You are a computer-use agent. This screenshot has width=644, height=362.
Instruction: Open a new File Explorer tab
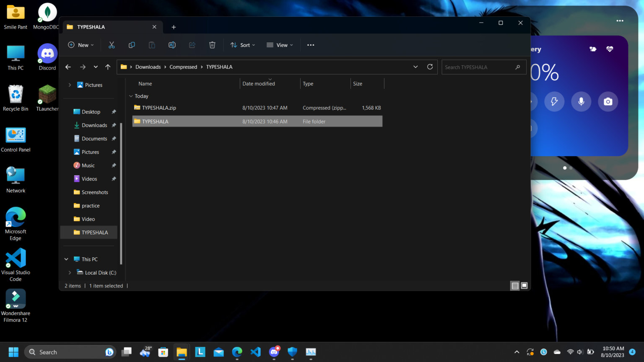click(x=173, y=26)
